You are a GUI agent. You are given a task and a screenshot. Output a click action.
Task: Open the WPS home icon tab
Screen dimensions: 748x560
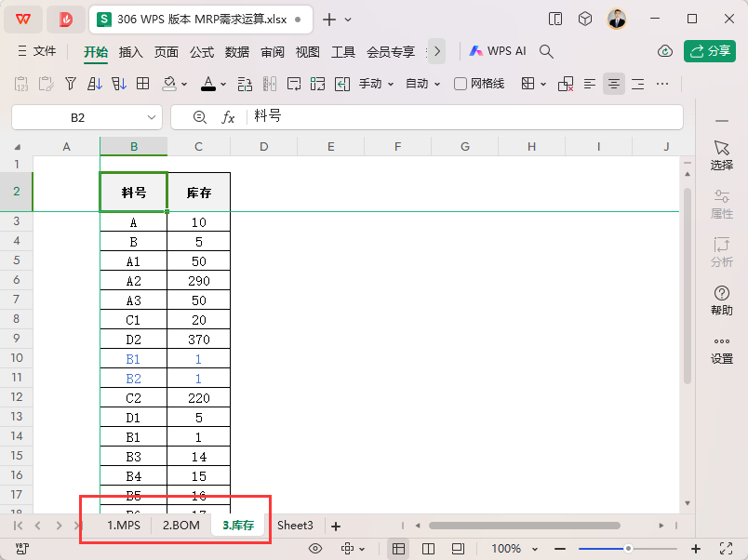coord(23,20)
